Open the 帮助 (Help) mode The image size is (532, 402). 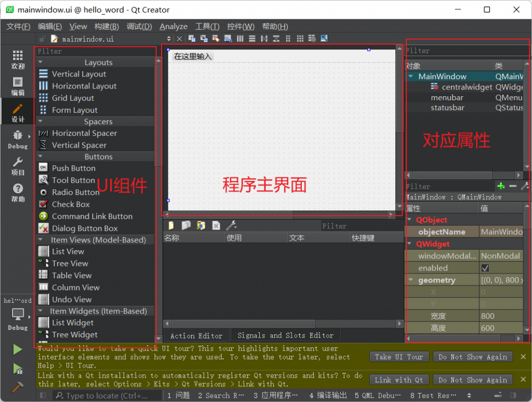[18, 192]
